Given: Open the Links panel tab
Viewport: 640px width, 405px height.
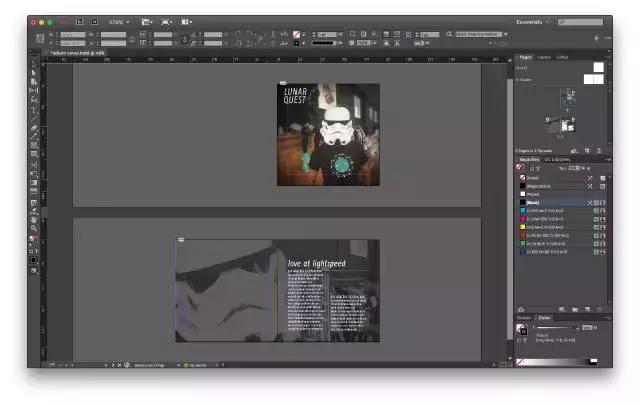Looking at the screenshot, I should coord(563,56).
